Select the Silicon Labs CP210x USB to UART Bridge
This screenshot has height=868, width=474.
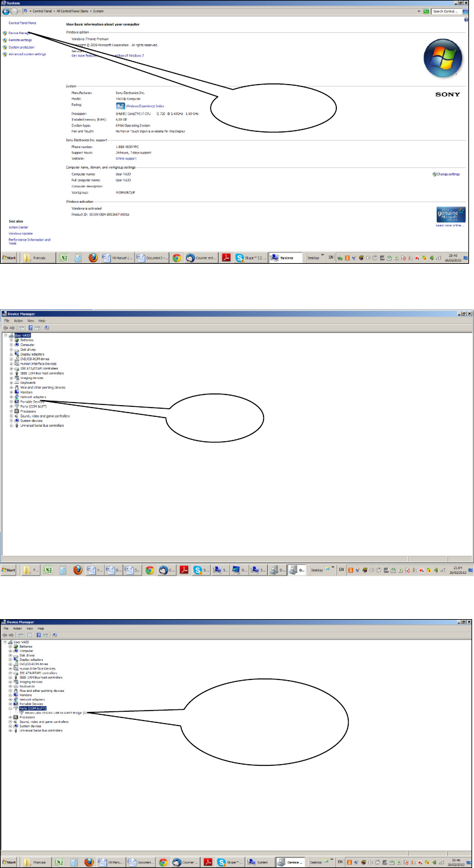click(x=55, y=712)
